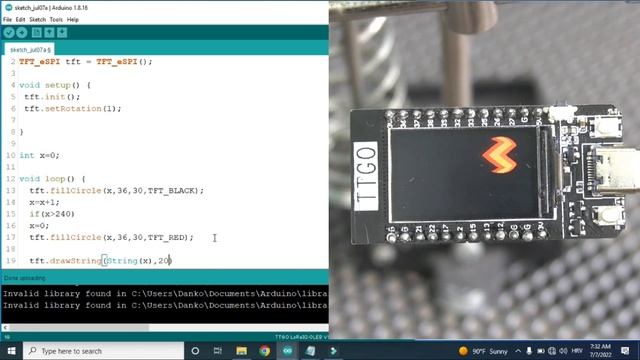Image resolution: width=640 pixels, height=360 pixels.
Task: Click code line TFT_eSPI tft = TFT_eSPI();
Action: pos(86,62)
